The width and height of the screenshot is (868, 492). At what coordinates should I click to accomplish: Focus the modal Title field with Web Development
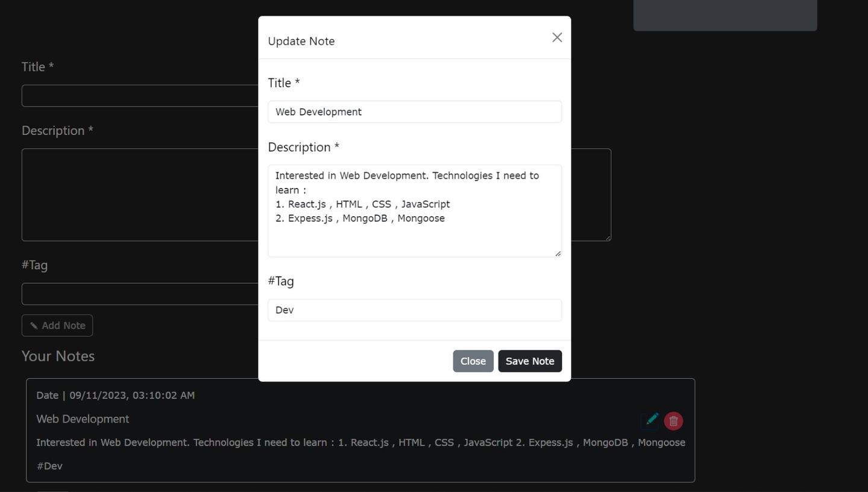[415, 112]
